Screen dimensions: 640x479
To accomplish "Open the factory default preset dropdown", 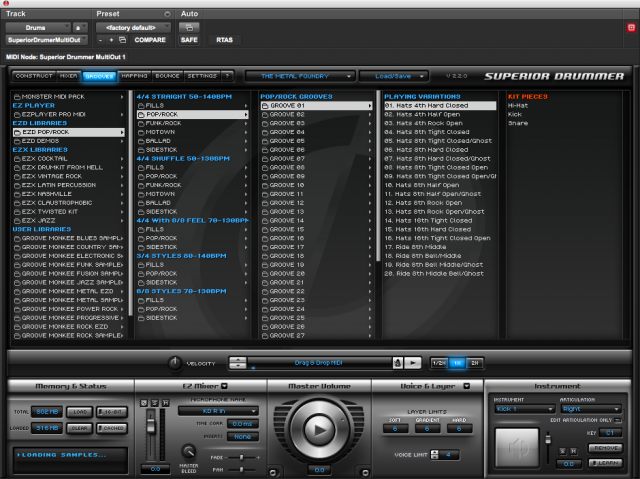I will 133,27.
